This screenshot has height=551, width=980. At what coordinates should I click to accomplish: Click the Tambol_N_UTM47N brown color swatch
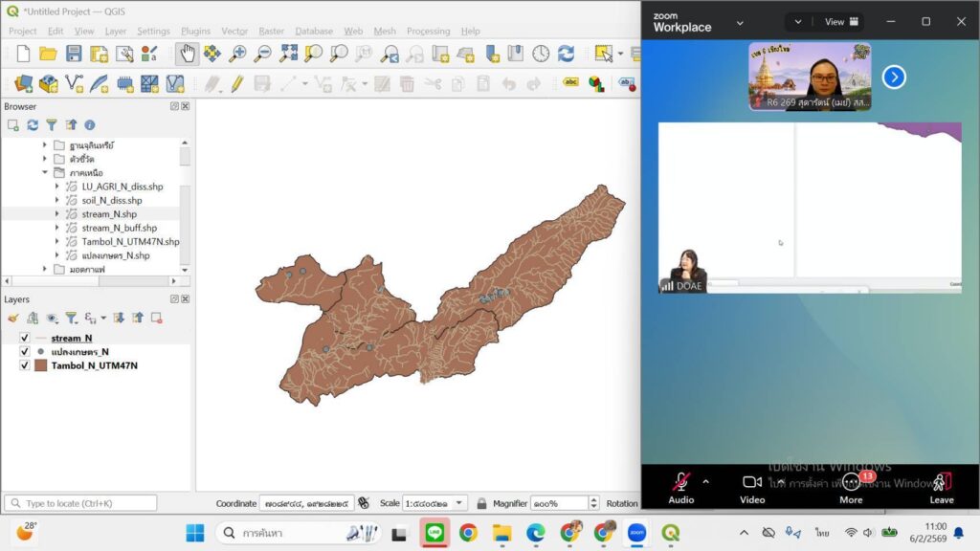[41, 365]
